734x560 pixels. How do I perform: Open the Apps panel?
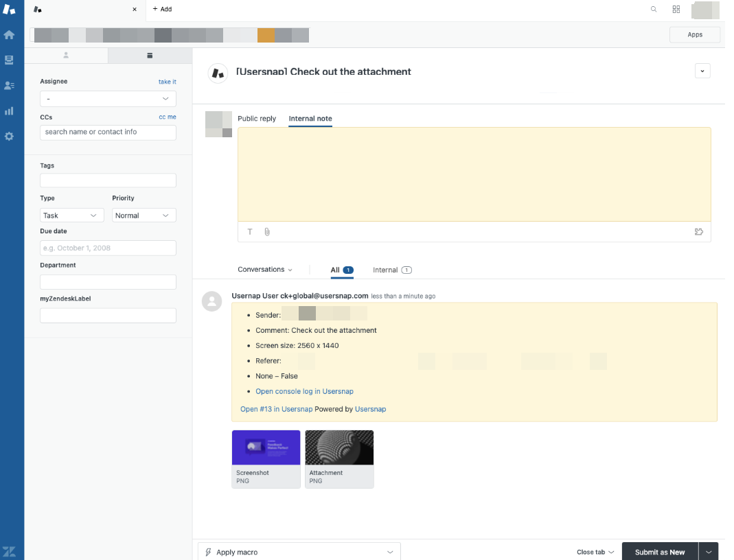tap(695, 34)
